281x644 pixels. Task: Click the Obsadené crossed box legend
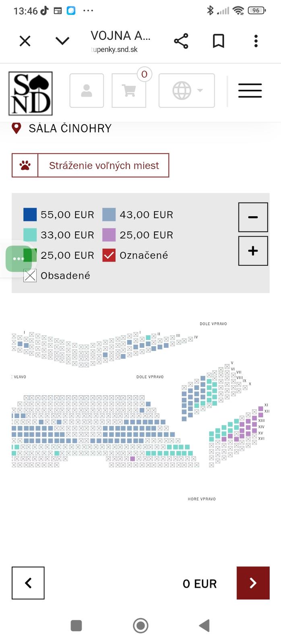click(30, 276)
